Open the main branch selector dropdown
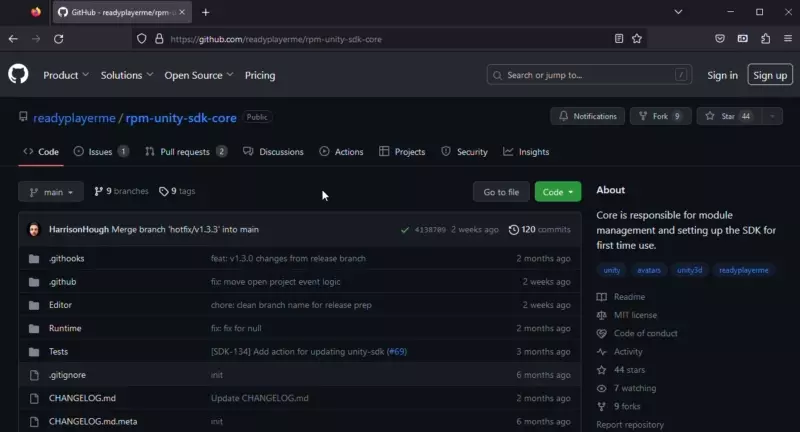This screenshot has height=432, width=800. (x=51, y=192)
